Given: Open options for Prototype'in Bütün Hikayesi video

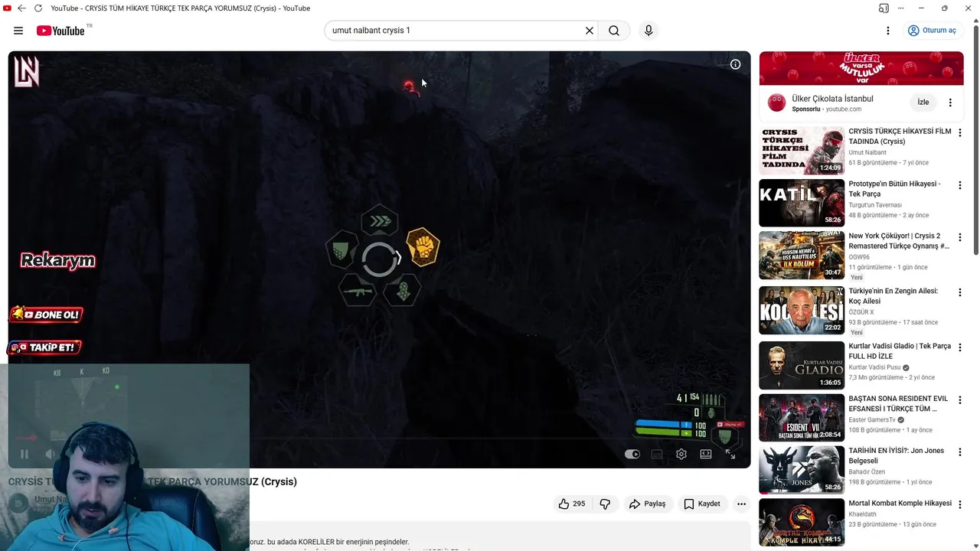Looking at the screenshot, I should 959,185.
